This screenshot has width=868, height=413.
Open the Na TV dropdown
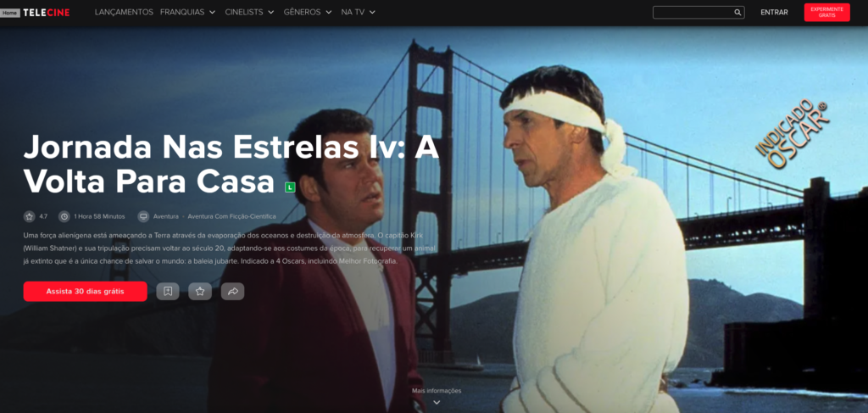(359, 12)
